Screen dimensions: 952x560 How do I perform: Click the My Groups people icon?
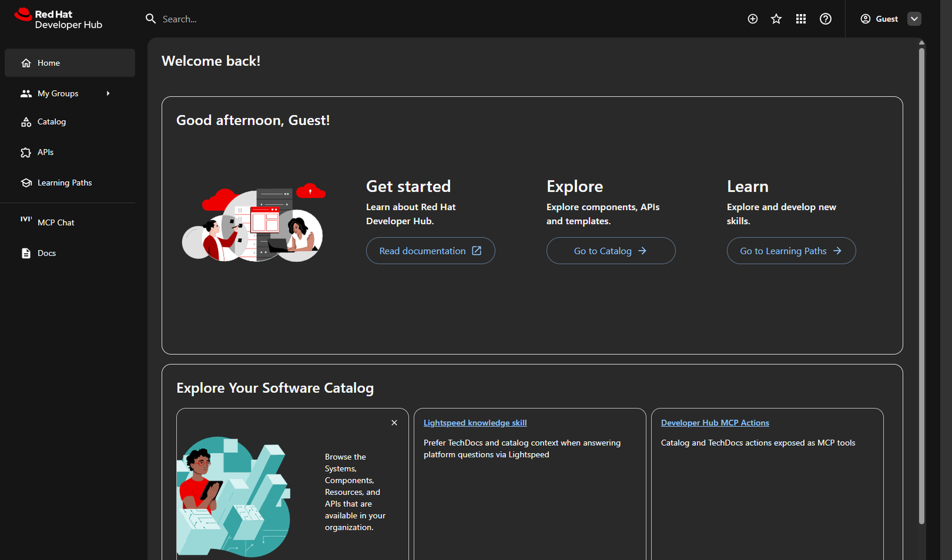26,93
